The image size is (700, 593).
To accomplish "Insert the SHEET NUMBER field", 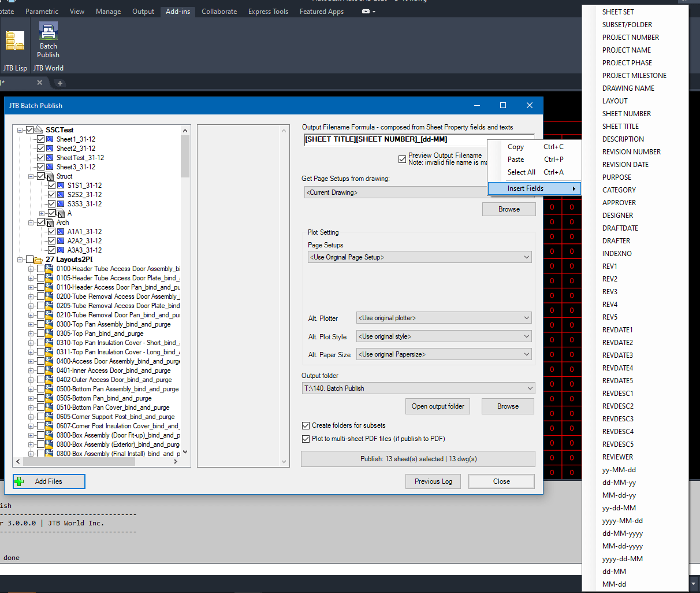I will (x=627, y=114).
